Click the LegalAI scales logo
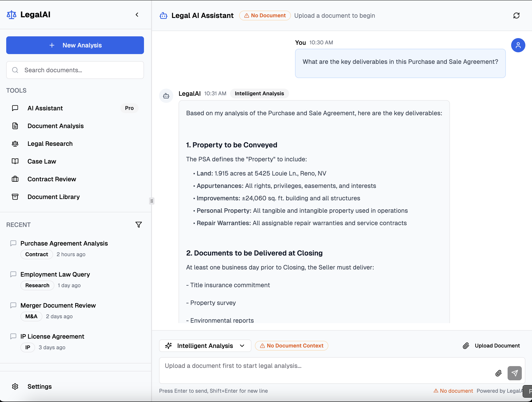This screenshot has width=532, height=402. (x=11, y=14)
